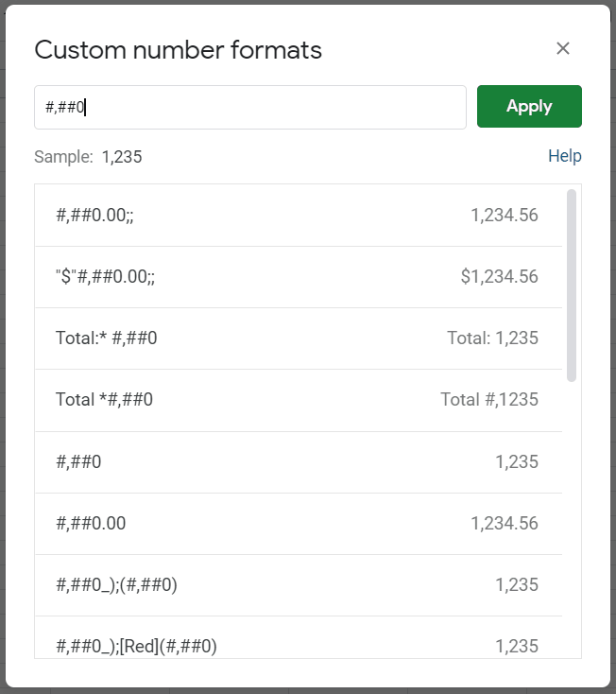
Task: Open the Help link
Action: 565,156
